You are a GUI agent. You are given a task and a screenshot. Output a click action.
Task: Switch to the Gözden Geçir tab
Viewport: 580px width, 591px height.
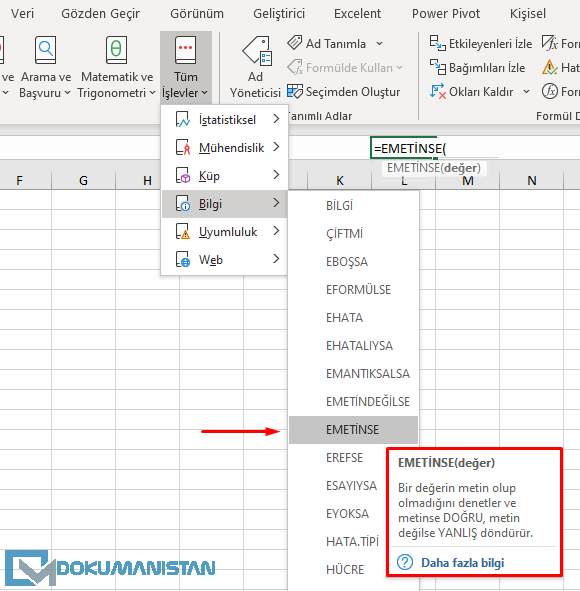[x=101, y=14]
